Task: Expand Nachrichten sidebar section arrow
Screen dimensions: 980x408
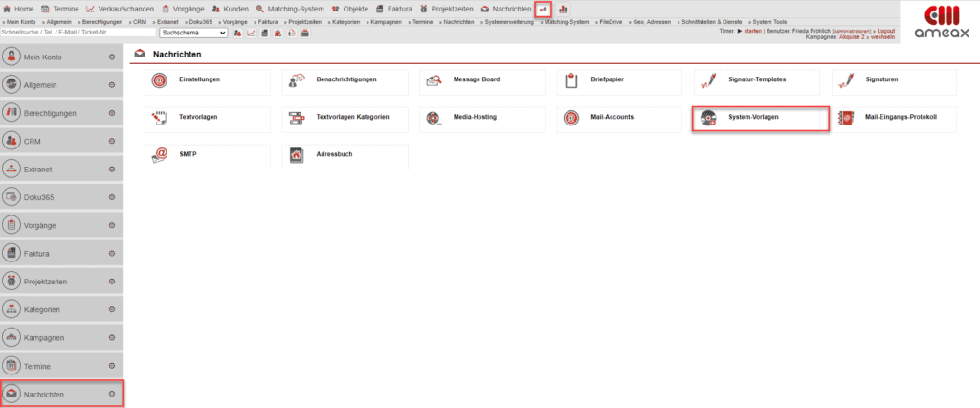Action: (x=112, y=394)
